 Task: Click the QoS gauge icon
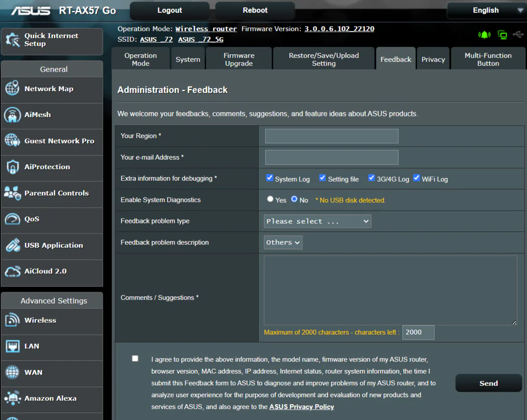pyautogui.click(x=13, y=219)
